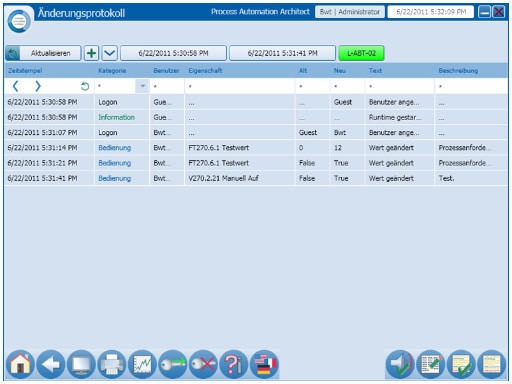Change language via flags icon
The width and height of the screenshot is (512, 384).
264,364
